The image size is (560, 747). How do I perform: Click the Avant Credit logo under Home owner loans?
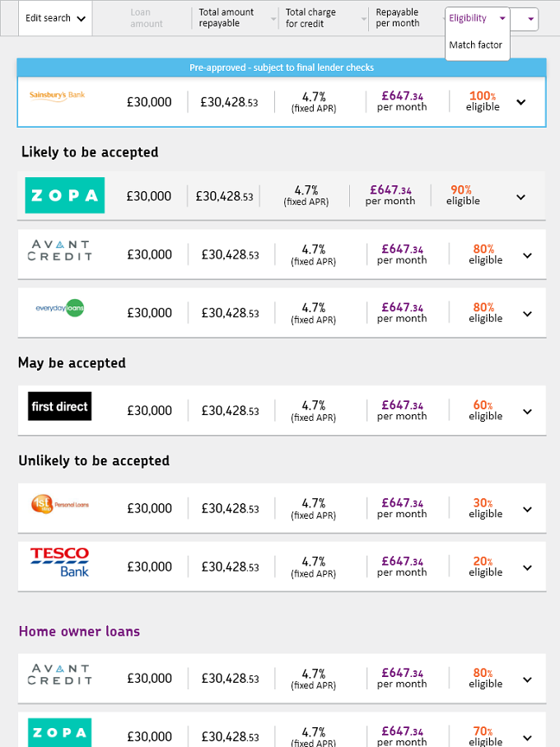(x=59, y=675)
